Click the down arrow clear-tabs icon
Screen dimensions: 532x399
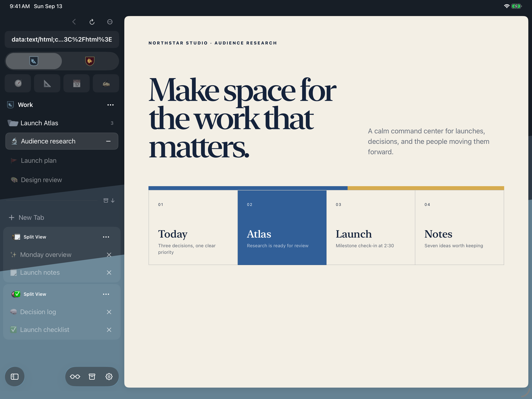point(113,201)
